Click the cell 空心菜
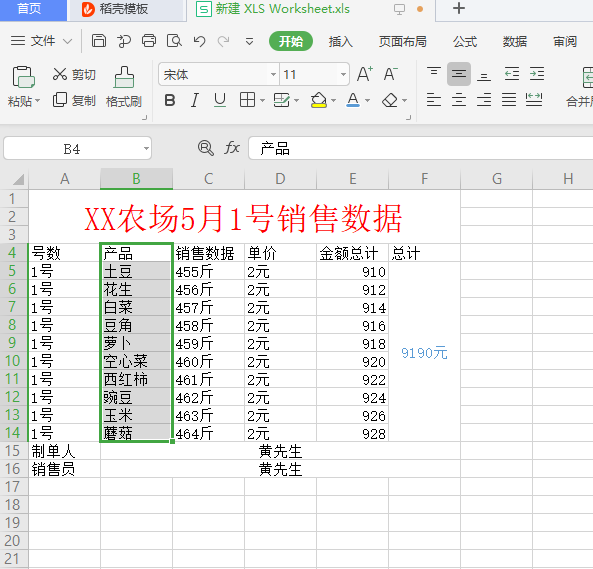The height and width of the screenshot is (569, 593). tap(136, 361)
